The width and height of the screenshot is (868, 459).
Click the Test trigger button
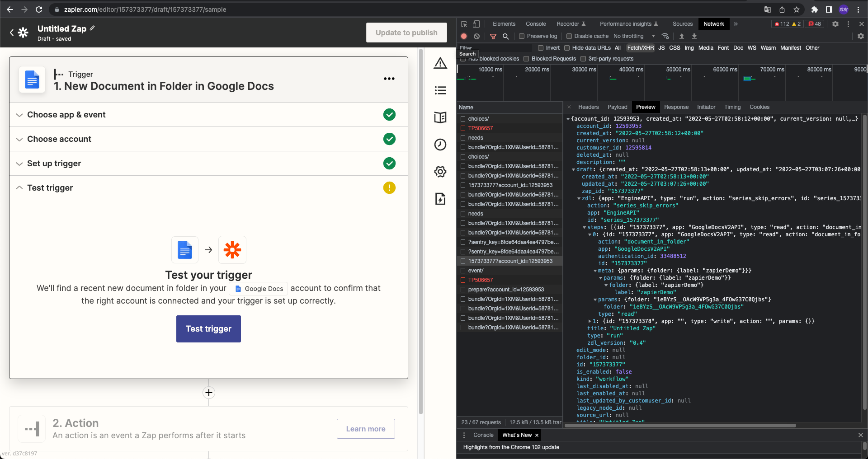[208, 329]
